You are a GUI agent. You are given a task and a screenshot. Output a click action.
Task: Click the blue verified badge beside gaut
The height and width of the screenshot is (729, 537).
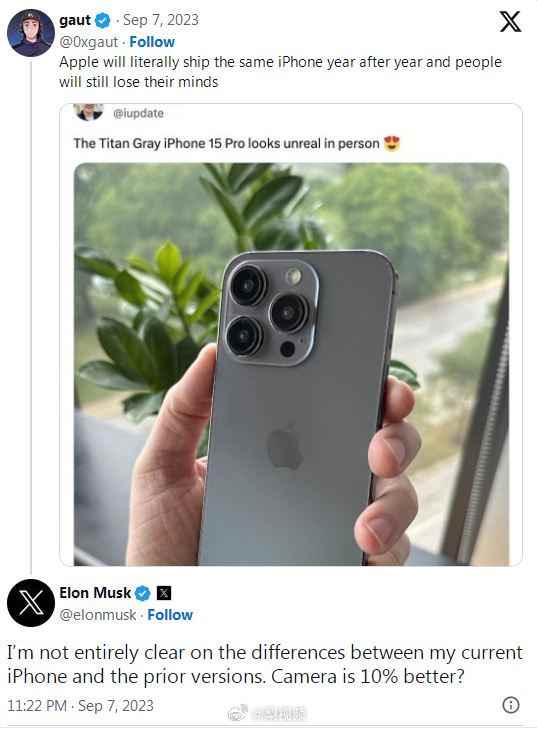click(x=102, y=20)
